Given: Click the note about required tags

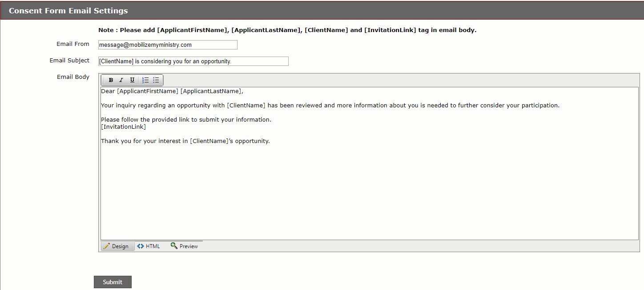Looking at the screenshot, I should 287,30.
